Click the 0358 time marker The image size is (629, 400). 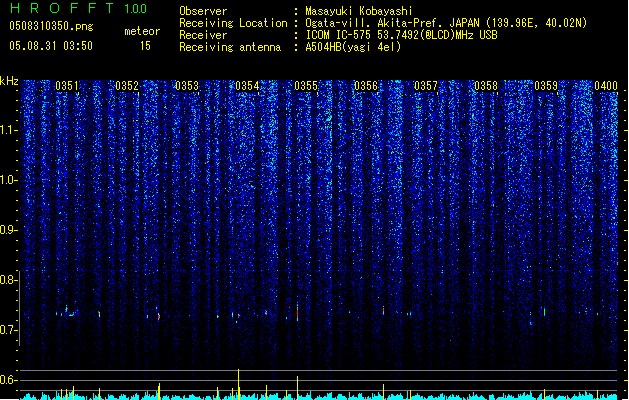pos(486,86)
